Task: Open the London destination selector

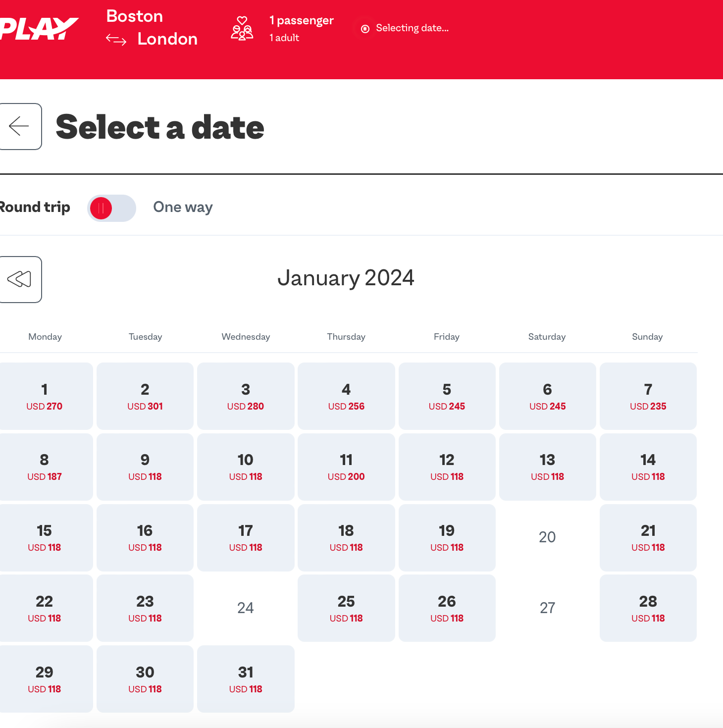Action: click(167, 39)
